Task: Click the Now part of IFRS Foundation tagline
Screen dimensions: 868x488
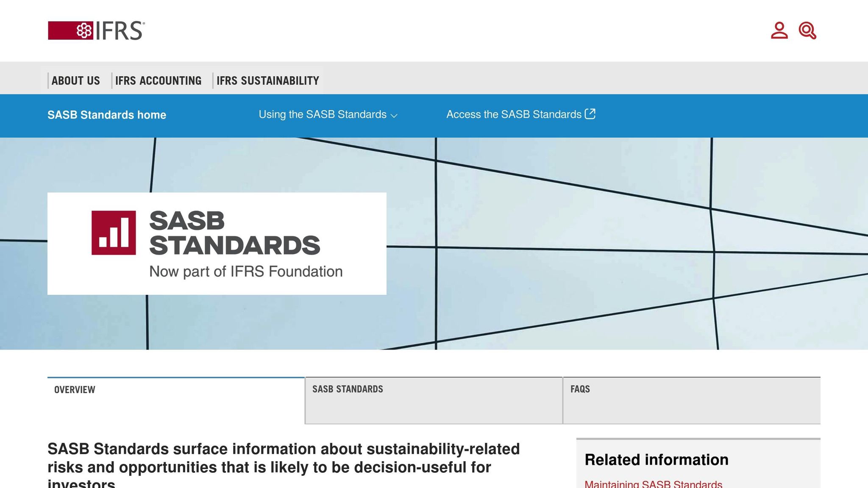Action: tap(245, 272)
